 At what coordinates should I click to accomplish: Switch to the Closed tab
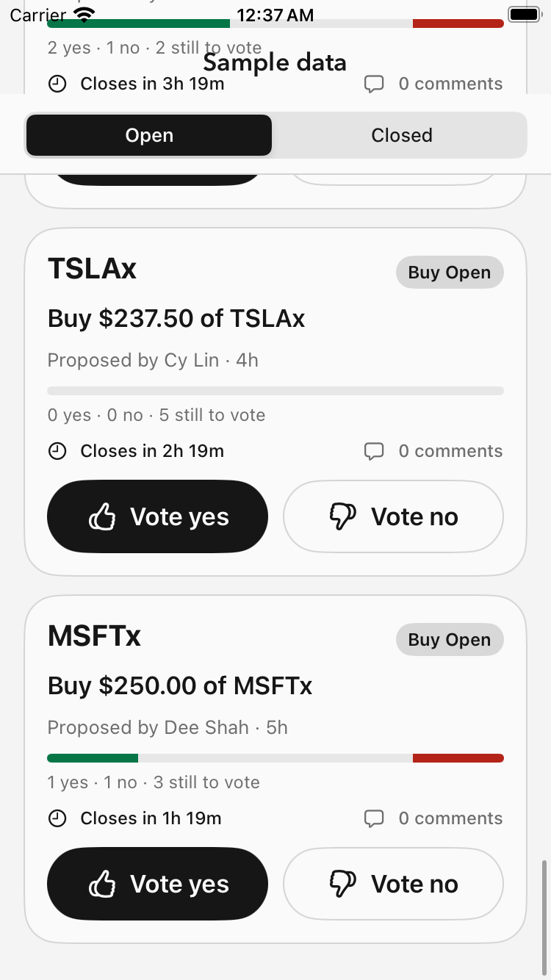(402, 135)
